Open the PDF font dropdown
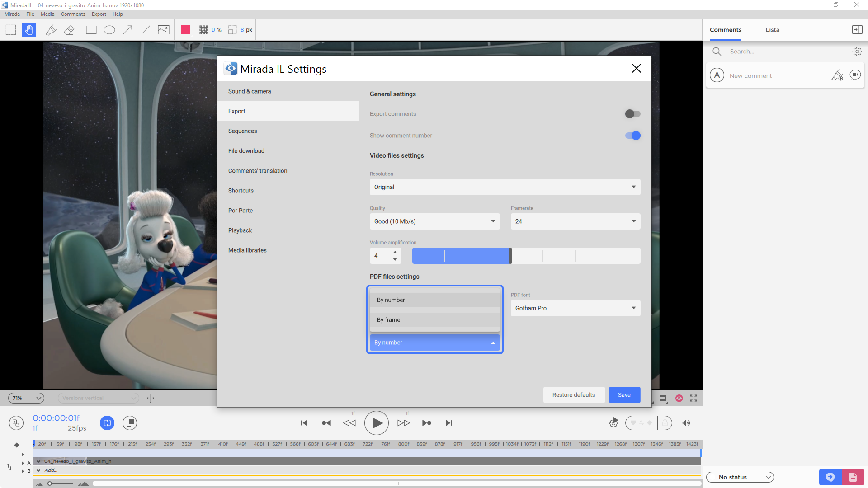 click(x=576, y=308)
